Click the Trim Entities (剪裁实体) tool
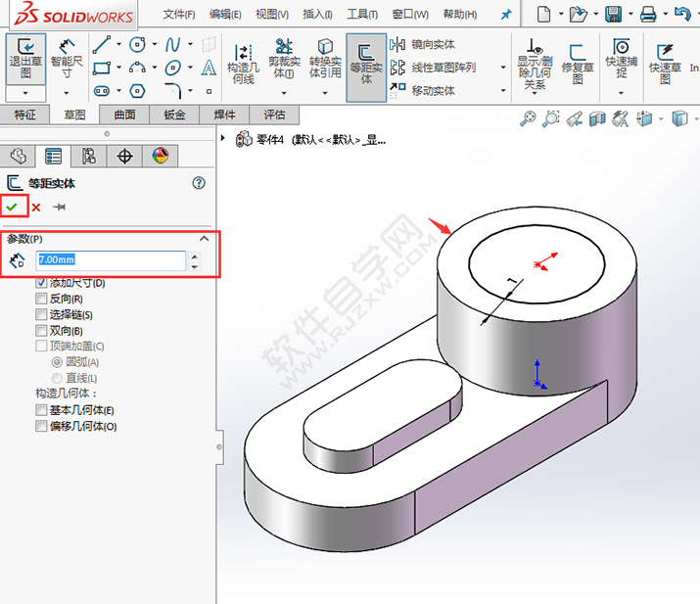Viewport: 700px width, 604px height. [284, 59]
